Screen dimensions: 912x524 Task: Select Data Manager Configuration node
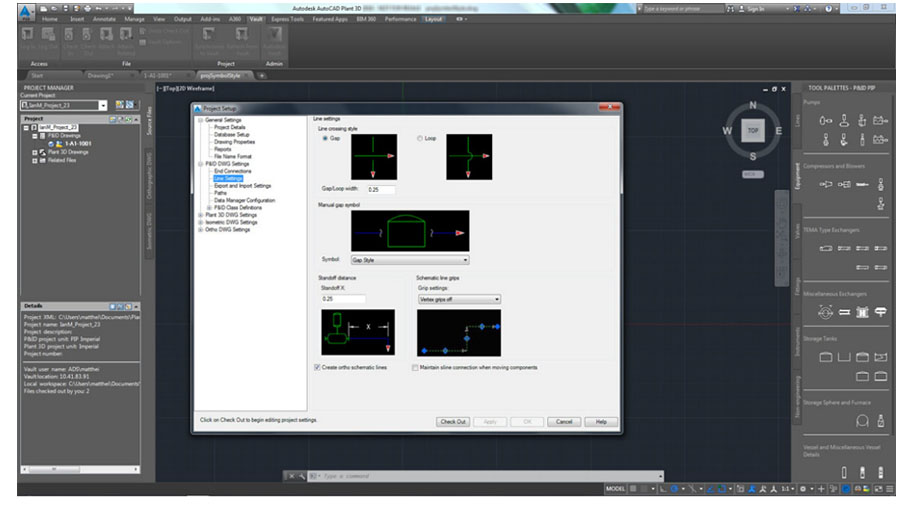click(244, 200)
